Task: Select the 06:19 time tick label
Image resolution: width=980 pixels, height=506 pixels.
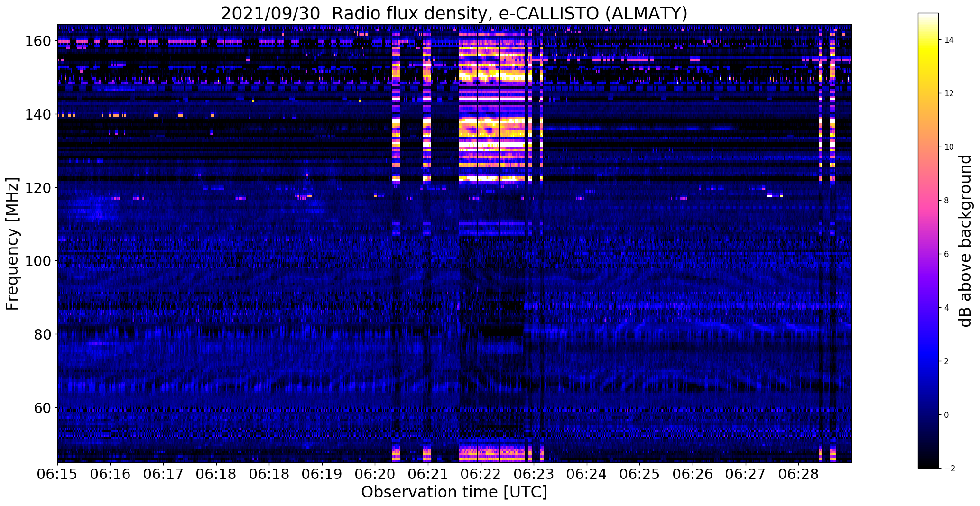Action: (322, 475)
